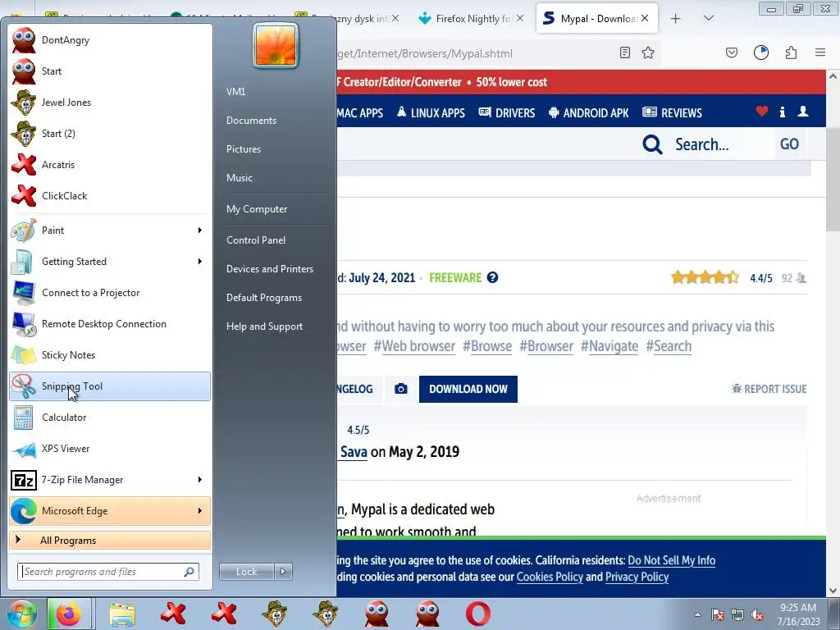Click the Search programs and files box
Image resolution: width=840 pixels, height=630 pixels.
coord(108,572)
